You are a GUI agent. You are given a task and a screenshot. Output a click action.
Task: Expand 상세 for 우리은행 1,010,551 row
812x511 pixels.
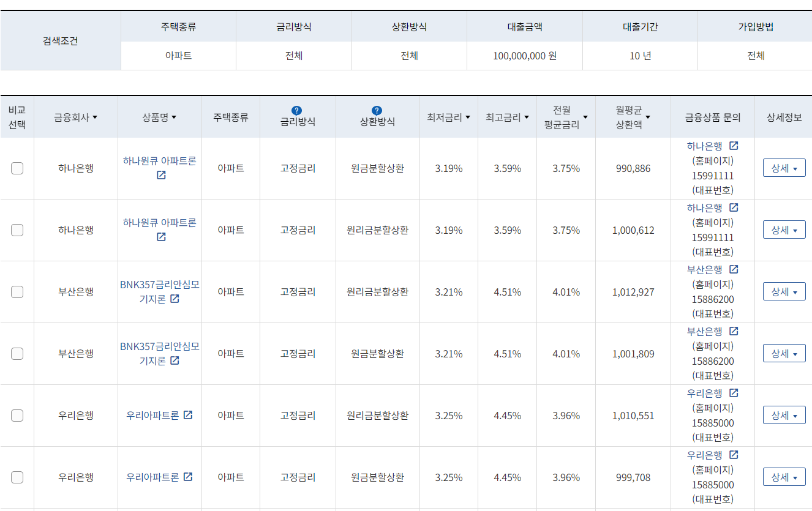pos(784,415)
